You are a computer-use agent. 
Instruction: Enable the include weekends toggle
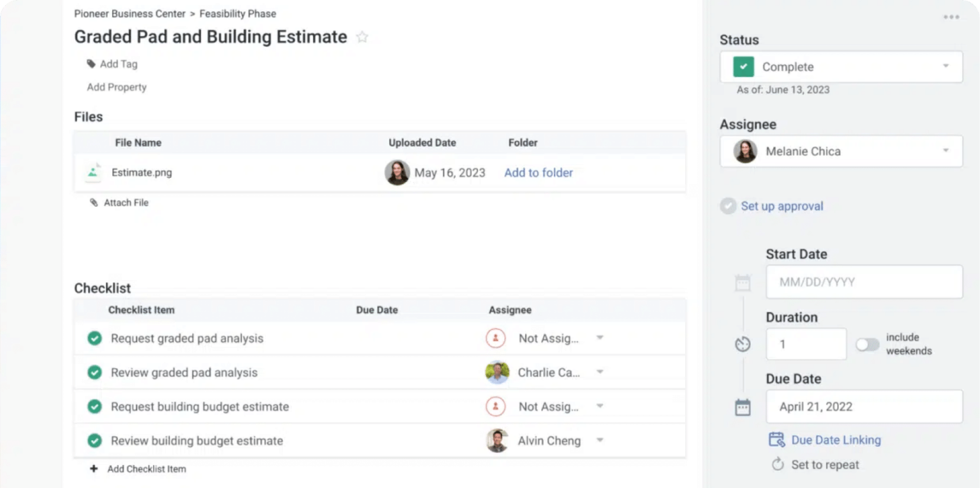(867, 344)
